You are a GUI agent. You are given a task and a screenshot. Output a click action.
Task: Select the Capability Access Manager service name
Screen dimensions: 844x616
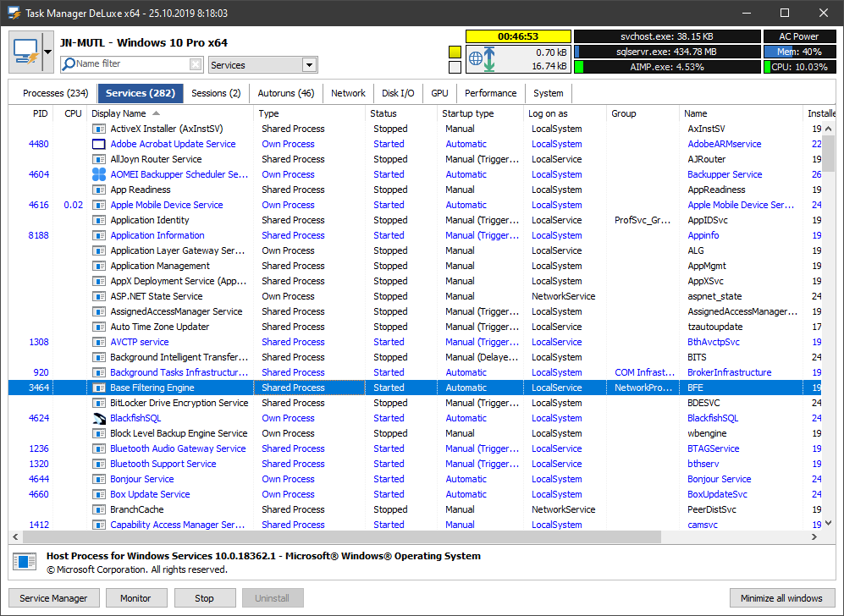[178, 525]
